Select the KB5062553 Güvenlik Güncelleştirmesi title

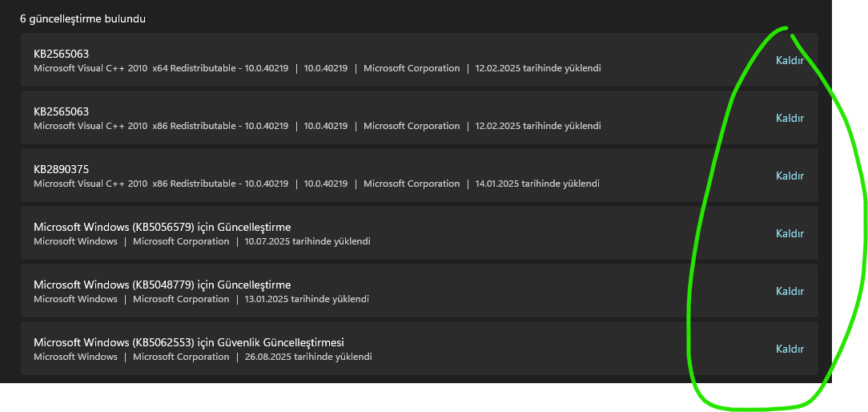[x=188, y=342]
